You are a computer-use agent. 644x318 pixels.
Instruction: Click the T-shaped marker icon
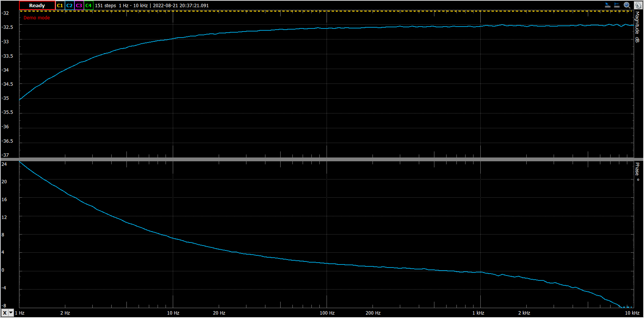[617, 5]
